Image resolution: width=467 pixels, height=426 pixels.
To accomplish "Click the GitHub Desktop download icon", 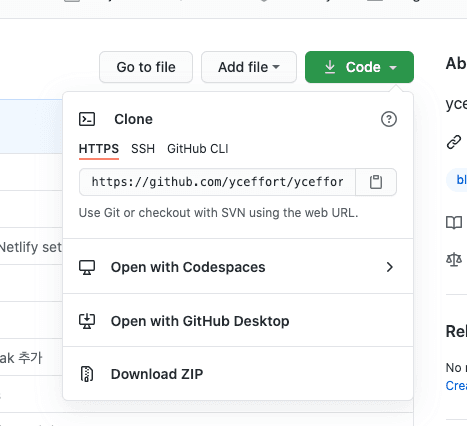I will click(87, 321).
